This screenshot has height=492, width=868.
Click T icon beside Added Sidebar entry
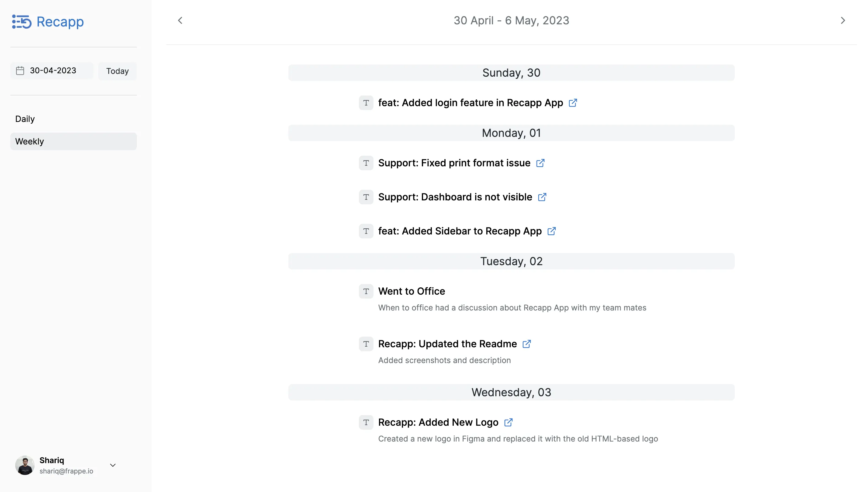pos(366,231)
